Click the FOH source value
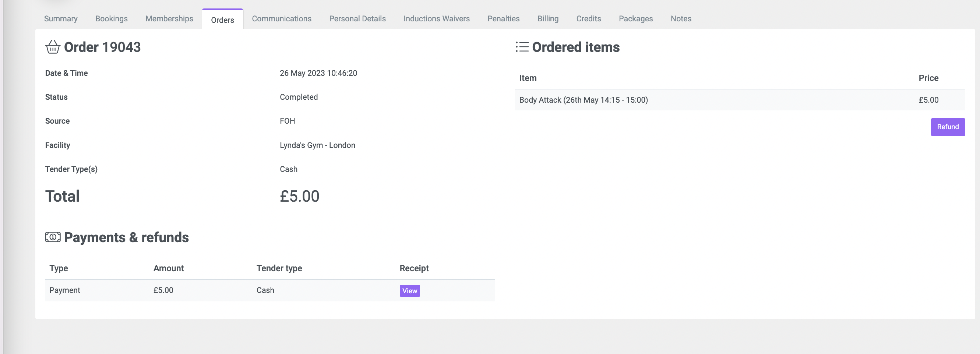This screenshot has height=354, width=980. click(x=287, y=121)
